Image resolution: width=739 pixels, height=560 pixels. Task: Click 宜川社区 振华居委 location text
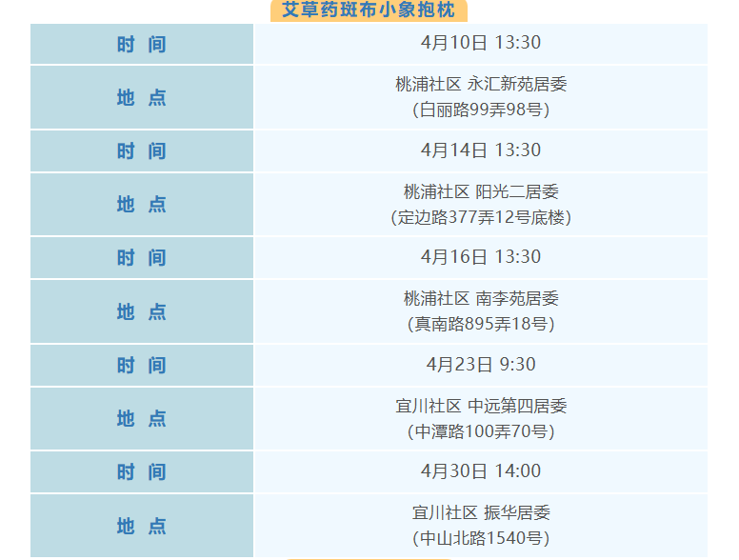point(480,513)
